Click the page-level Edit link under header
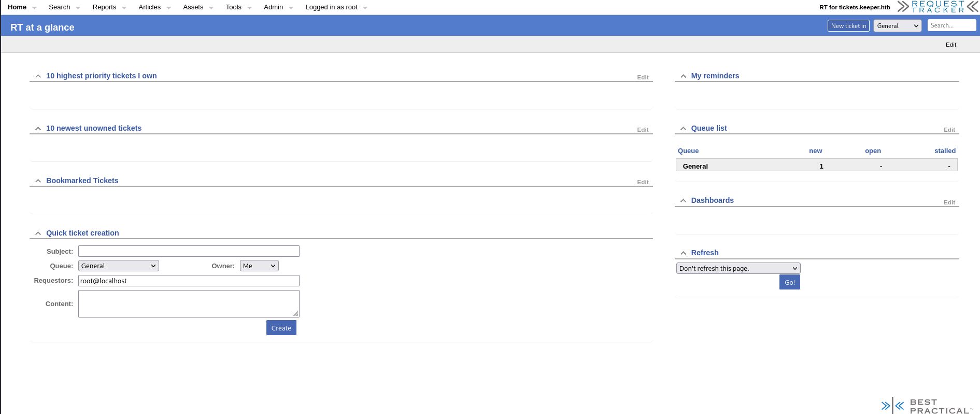This screenshot has width=980, height=414. pyautogui.click(x=951, y=45)
